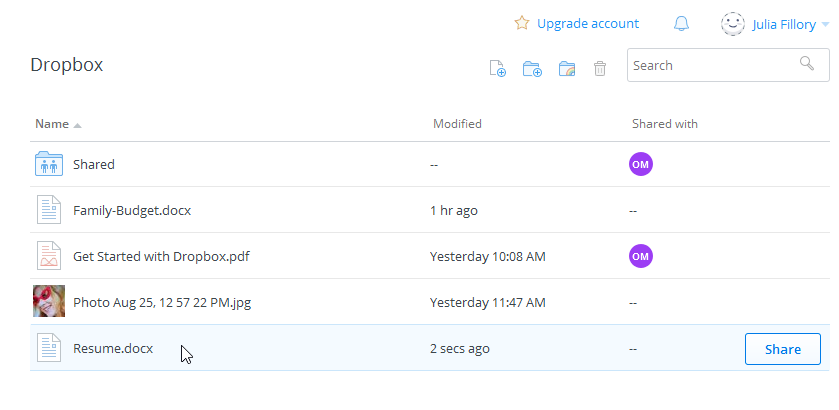Open the Photo Aug 25 thumbnail
Viewport: 839px width, 410px height.
(49, 301)
